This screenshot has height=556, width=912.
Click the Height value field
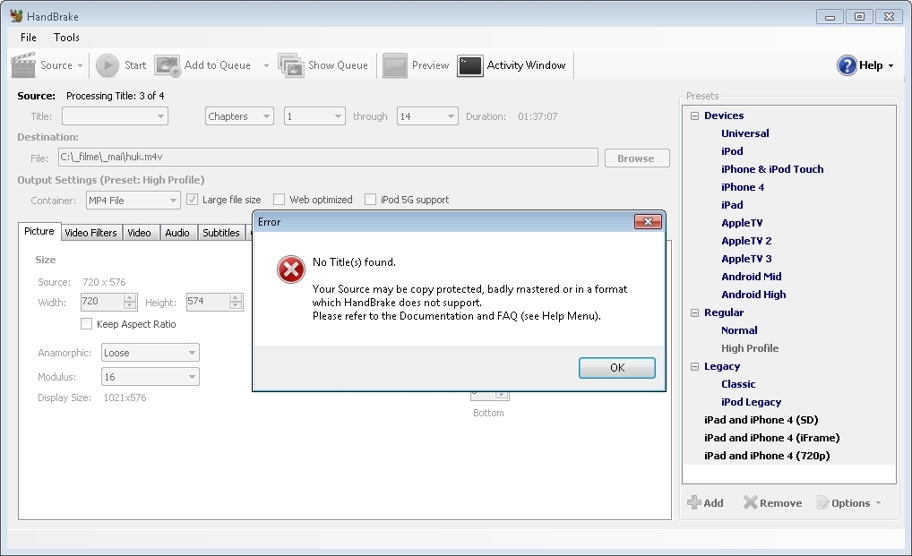point(207,302)
